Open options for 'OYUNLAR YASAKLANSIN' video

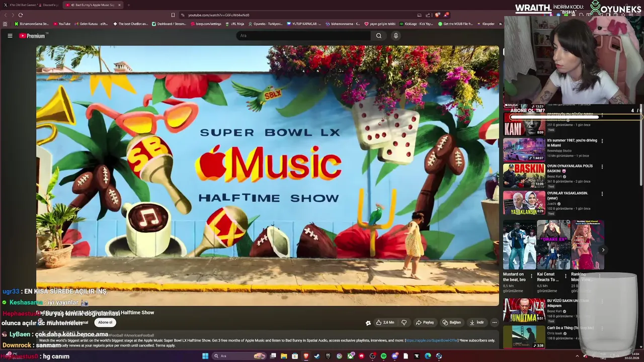602,194
